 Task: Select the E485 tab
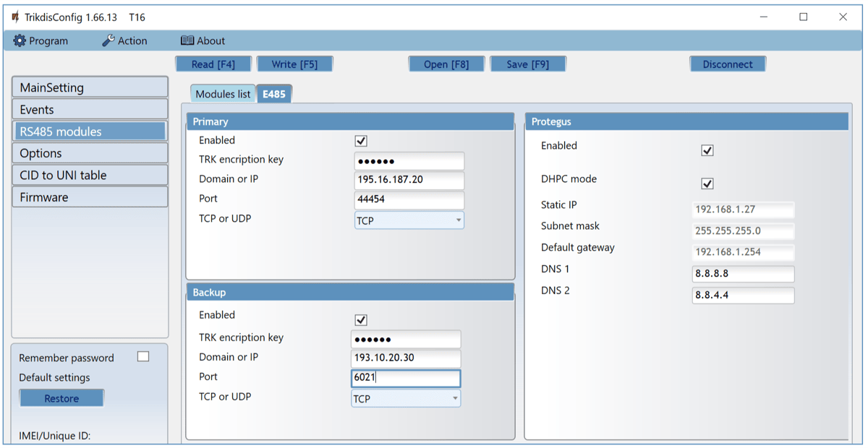click(x=274, y=94)
